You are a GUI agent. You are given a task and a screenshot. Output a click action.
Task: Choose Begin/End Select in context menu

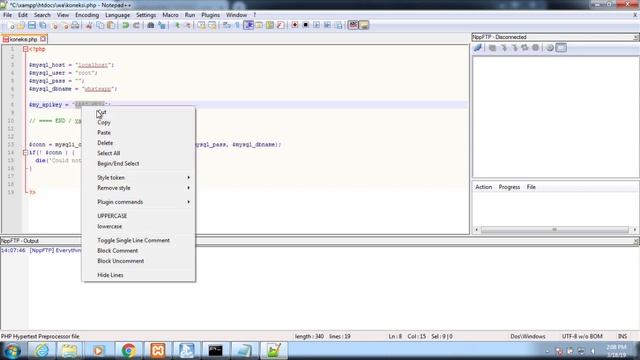[x=138, y=163]
